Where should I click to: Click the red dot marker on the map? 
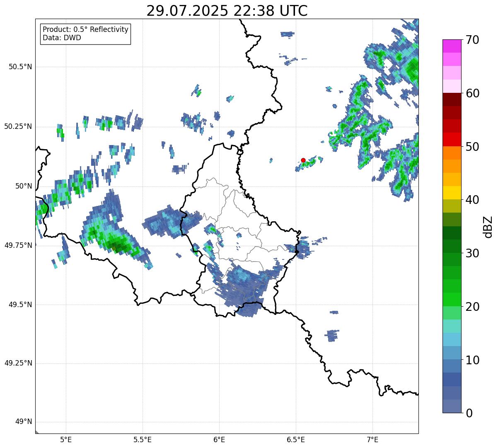click(303, 160)
